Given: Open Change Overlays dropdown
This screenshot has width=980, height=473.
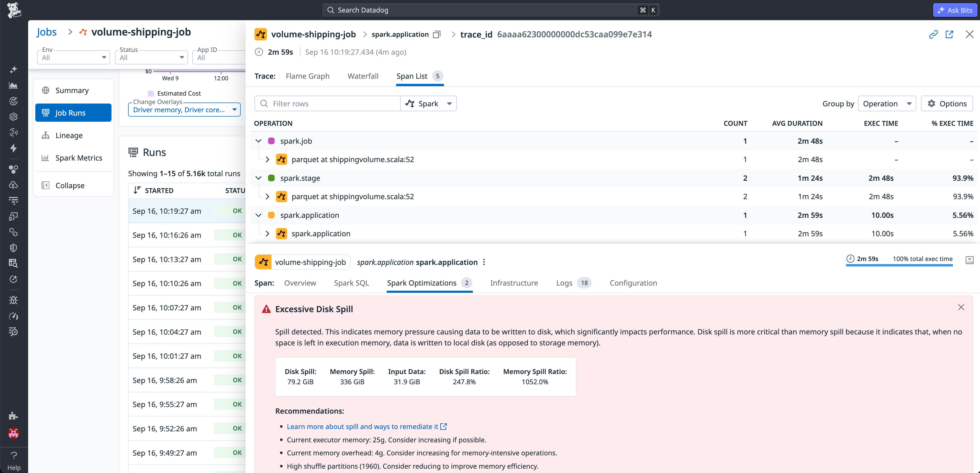Looking at the screenshot, I should [x=184, y=109].
